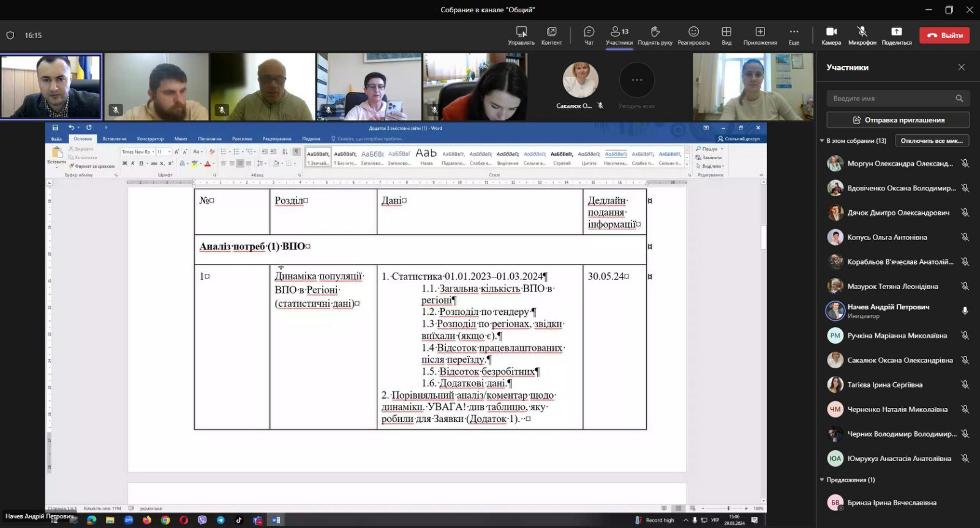The height and width of the screenshot is (528, 980).
Task: Click Send invitation (Отправка приглашения) button
Action: point(898,120)
